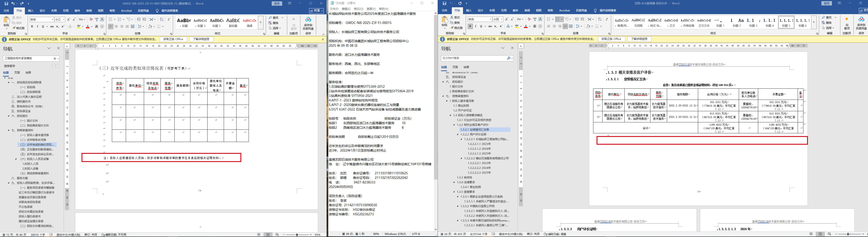
Task: Apply strikethrough in the left Word ribbon
Action: (52, 26)
